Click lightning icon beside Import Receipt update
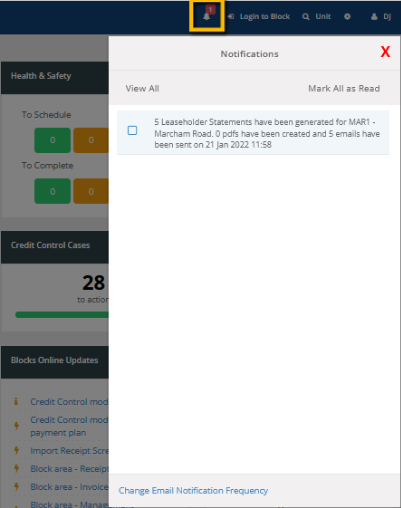This screenshot has height=508, width=401. point(16,451)
